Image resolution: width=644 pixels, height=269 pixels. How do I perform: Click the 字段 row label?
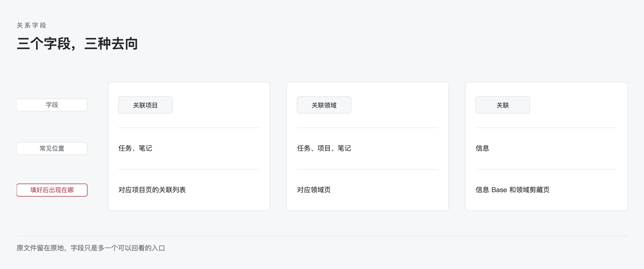click(x=52, y=105)
